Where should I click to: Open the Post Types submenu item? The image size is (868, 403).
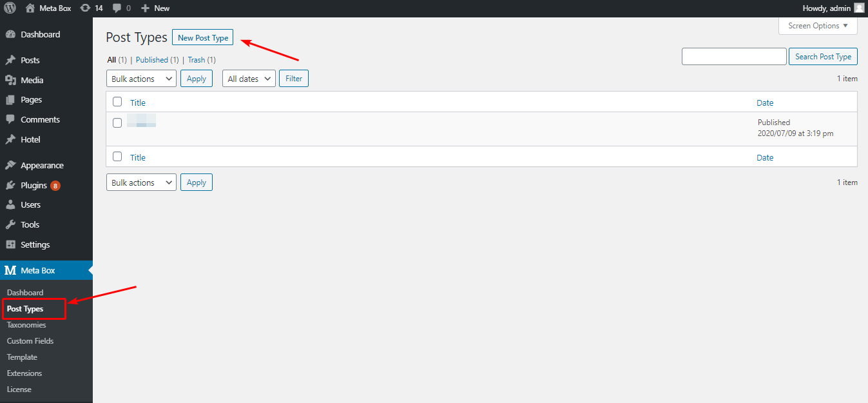[25, 309]
